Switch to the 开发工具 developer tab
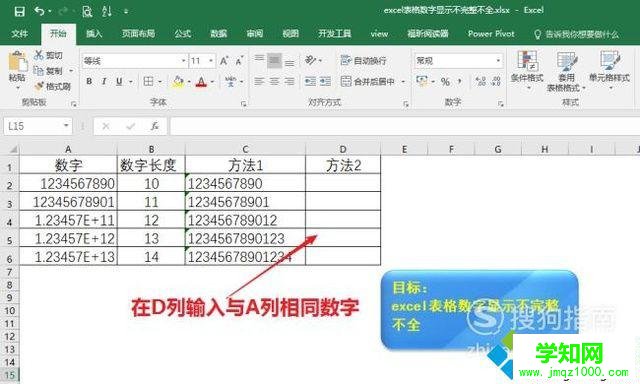Viewport: 640px width, 384px height. 335,33
